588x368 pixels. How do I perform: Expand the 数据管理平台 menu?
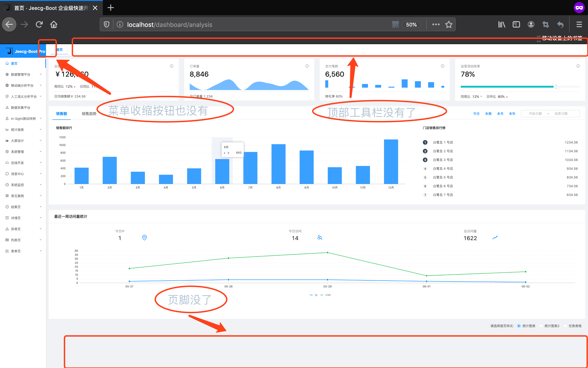click(23, 74)
